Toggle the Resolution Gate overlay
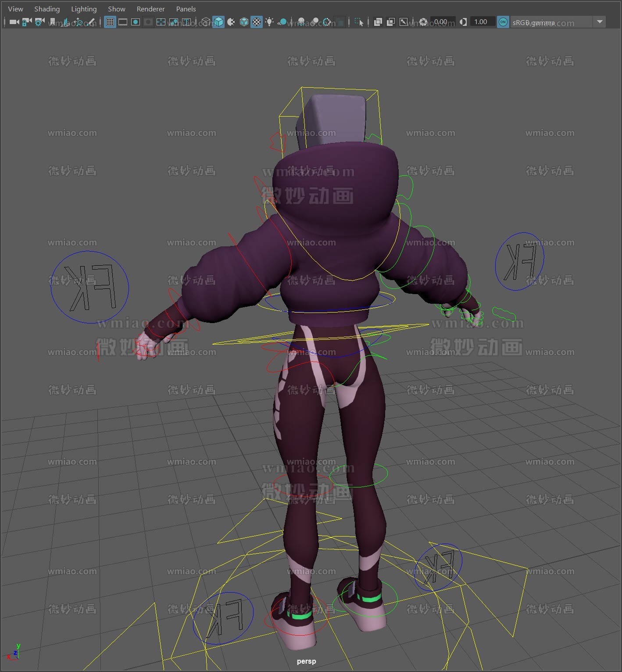 tap(136, 22)
